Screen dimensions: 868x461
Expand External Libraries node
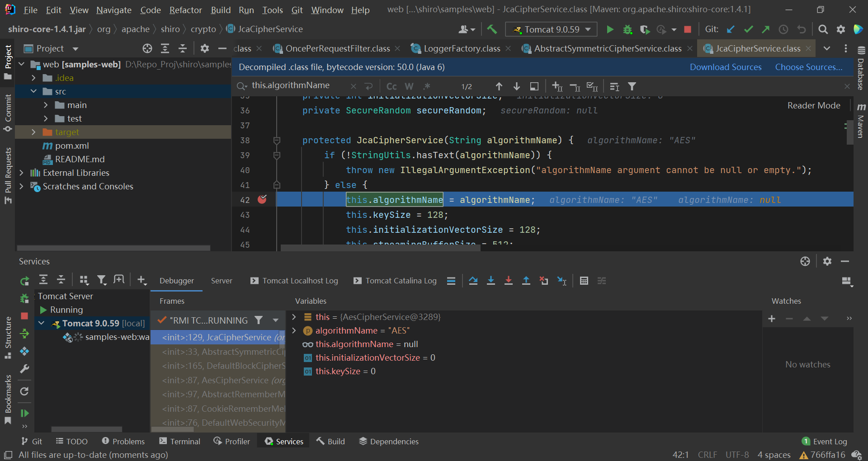tap(21, 173)
